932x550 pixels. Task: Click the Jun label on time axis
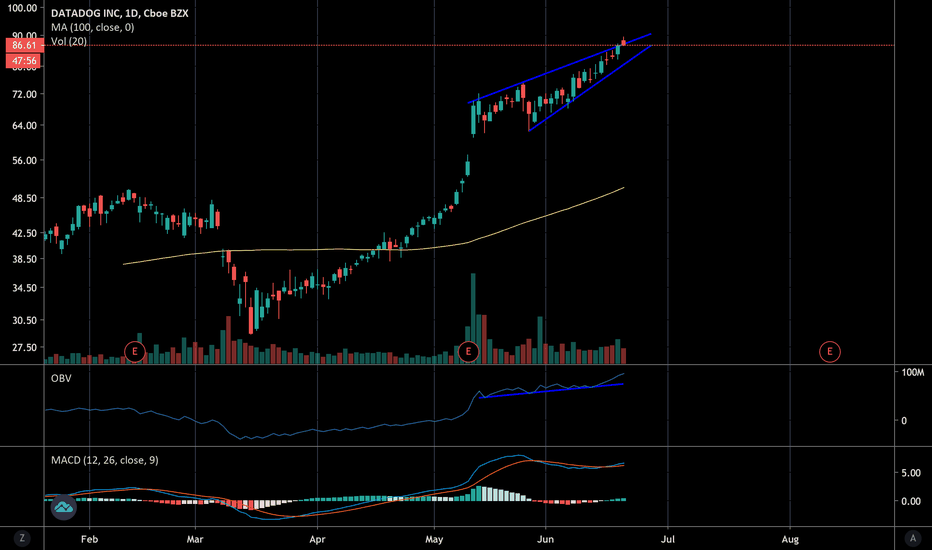(545, 539)
